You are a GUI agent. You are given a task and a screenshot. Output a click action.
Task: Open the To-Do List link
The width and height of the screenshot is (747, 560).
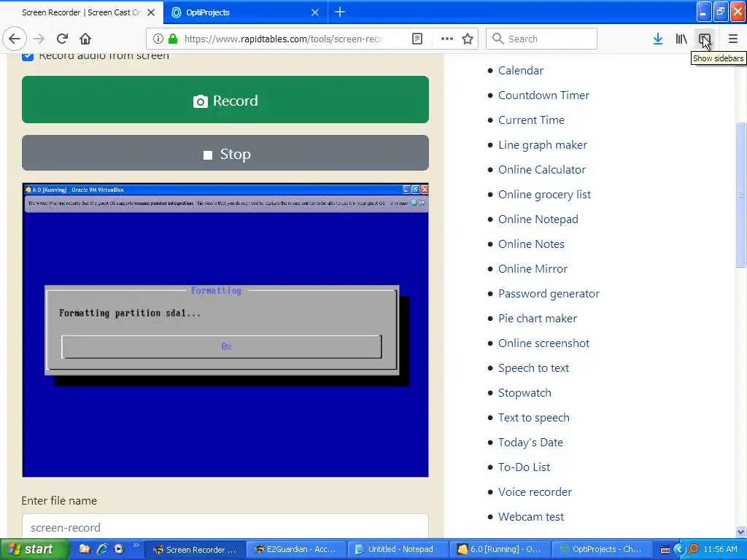point(524,467)
